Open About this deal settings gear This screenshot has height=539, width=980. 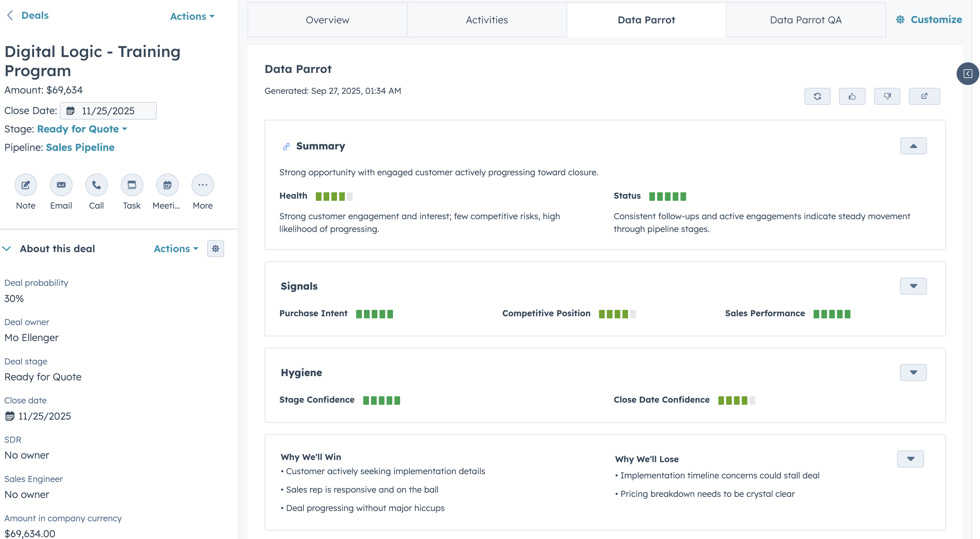(215, 249)
